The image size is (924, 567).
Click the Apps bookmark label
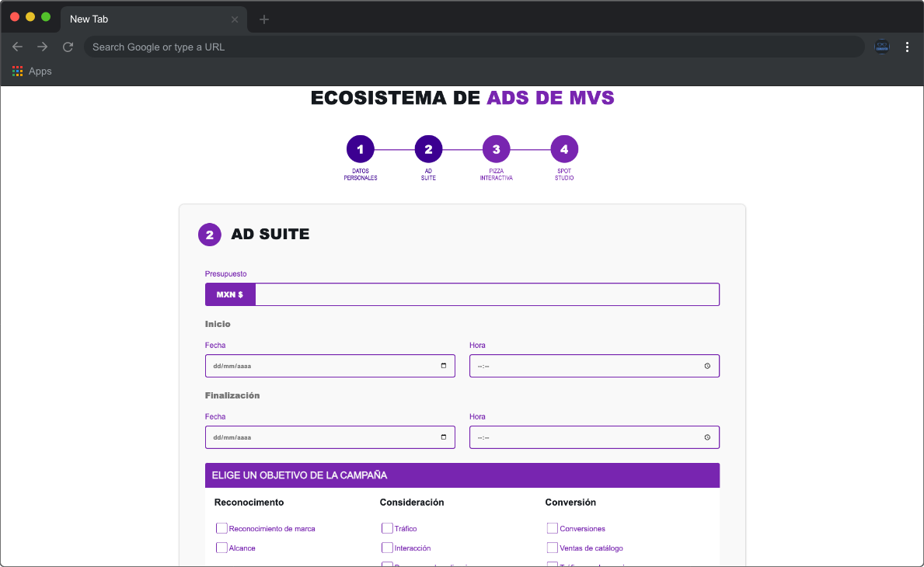tap(40, 71)
